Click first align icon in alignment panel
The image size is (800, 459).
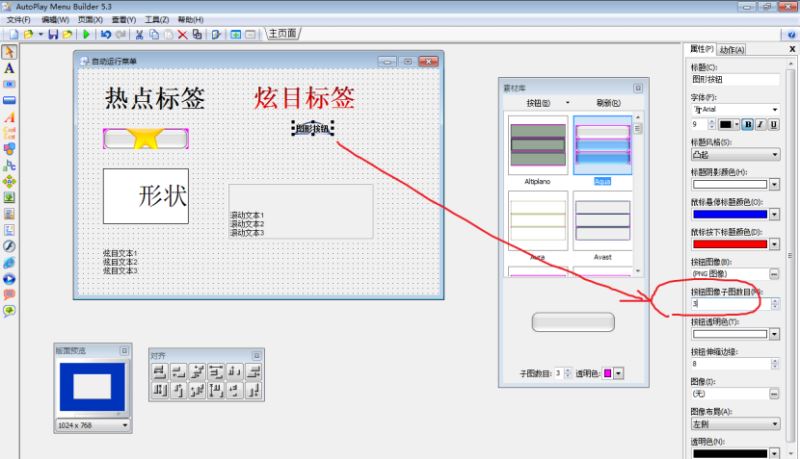(x=160, y=372)
